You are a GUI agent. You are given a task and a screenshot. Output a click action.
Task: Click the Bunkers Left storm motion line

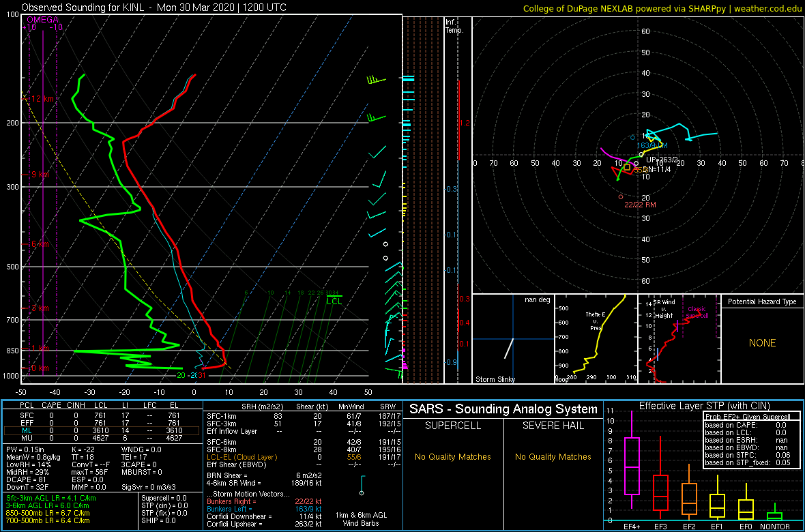[264, 508]
